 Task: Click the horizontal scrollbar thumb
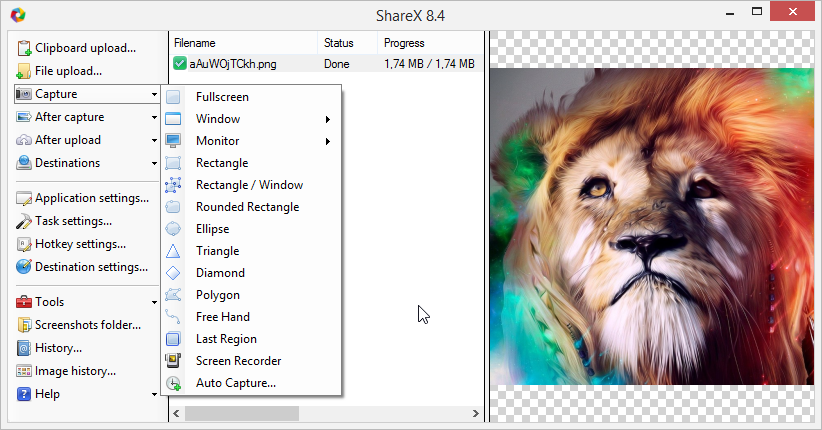coord(242,413)
